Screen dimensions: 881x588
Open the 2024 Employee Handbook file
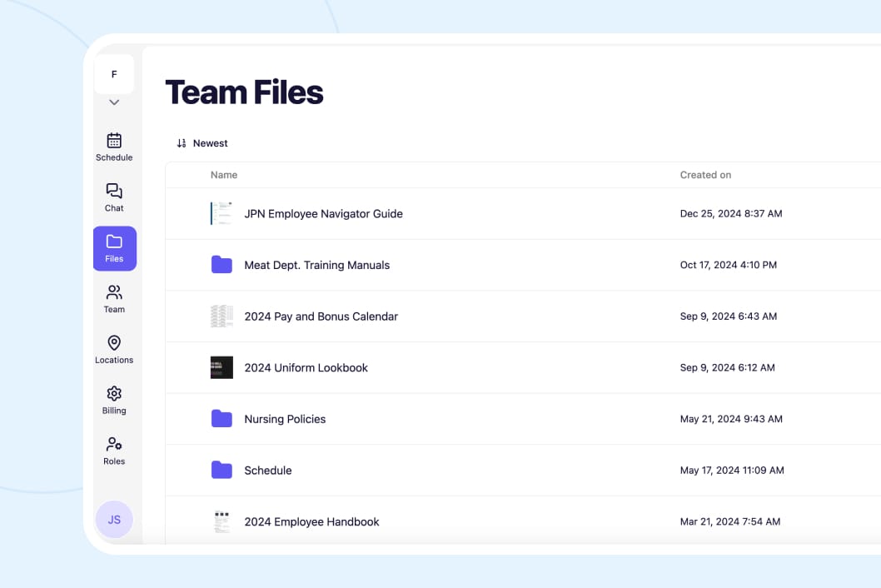point(311,521)
